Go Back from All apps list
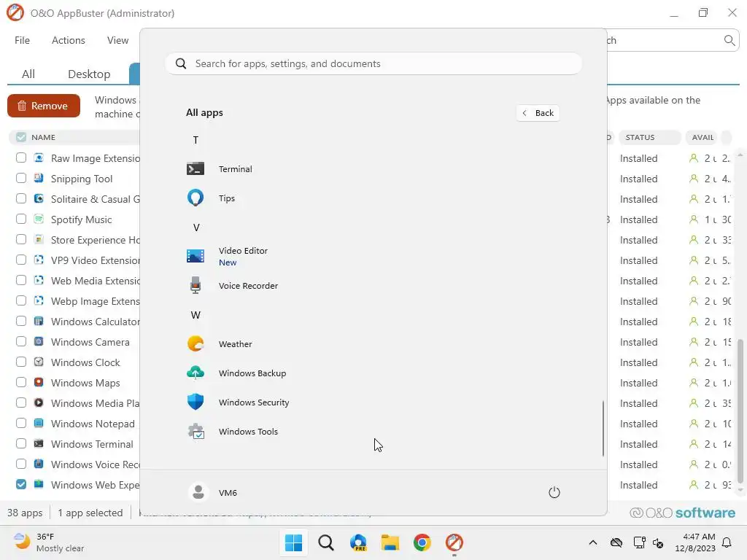 tap(538, 113)
